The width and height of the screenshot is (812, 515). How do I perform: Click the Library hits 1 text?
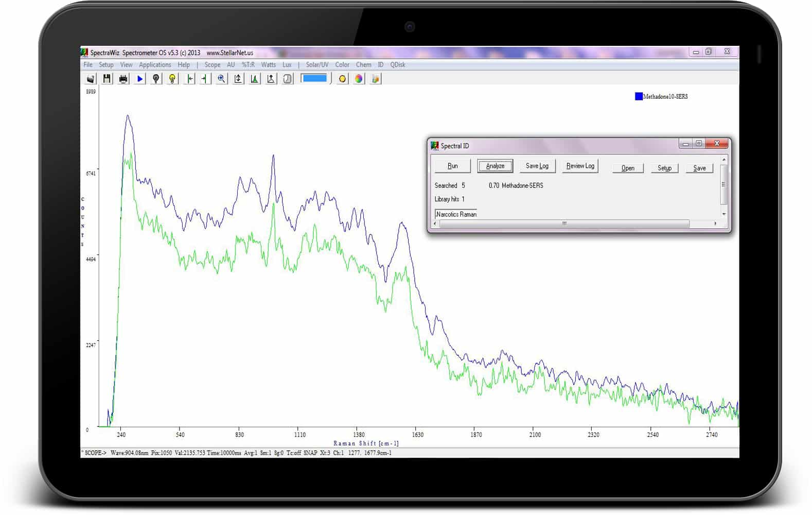click(x=449, y=199)
